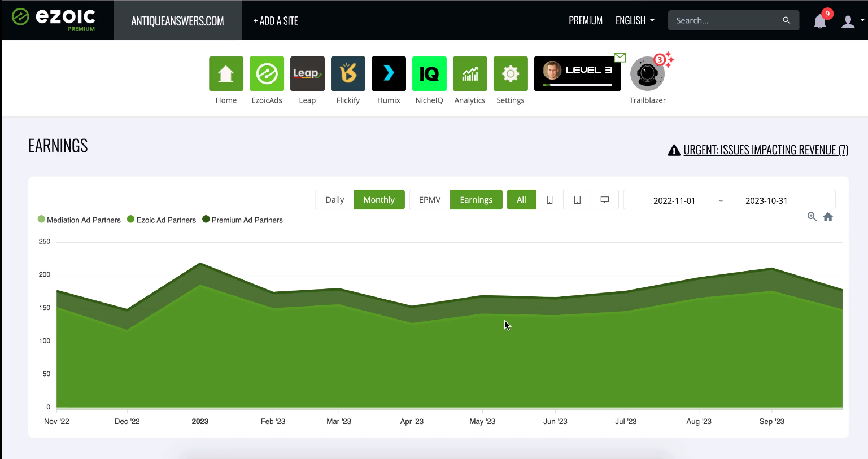Toggle Premium Ad Partners legend series
868x459 pixels.
242,220
